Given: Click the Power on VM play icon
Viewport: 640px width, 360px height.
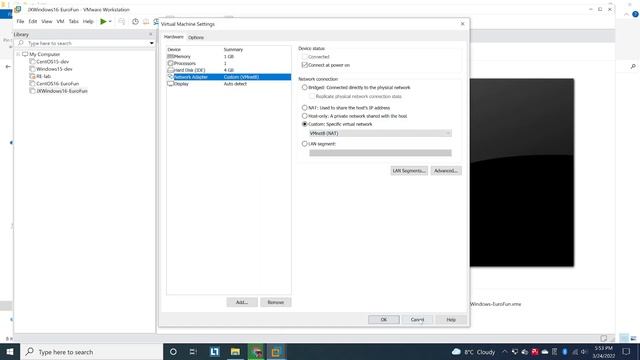Looking at the screenshot, I should tap(103, 21).
